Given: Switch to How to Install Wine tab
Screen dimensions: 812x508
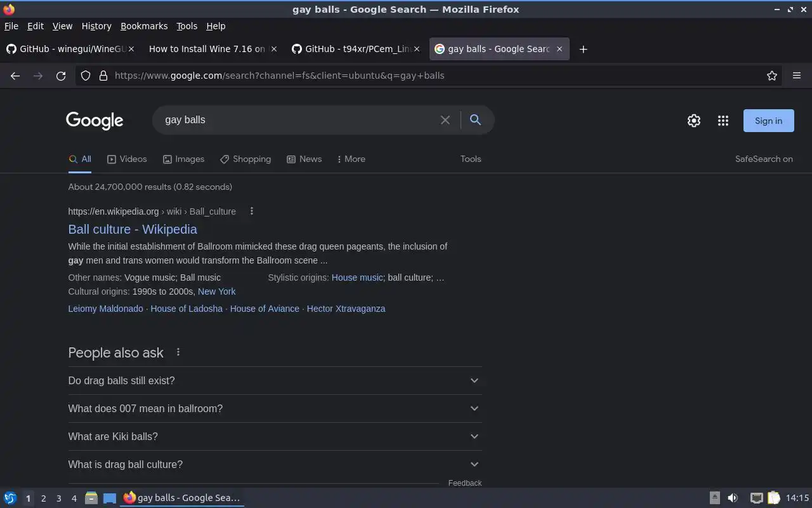Looking at the screenshot, I should click(x=213, y=49).
